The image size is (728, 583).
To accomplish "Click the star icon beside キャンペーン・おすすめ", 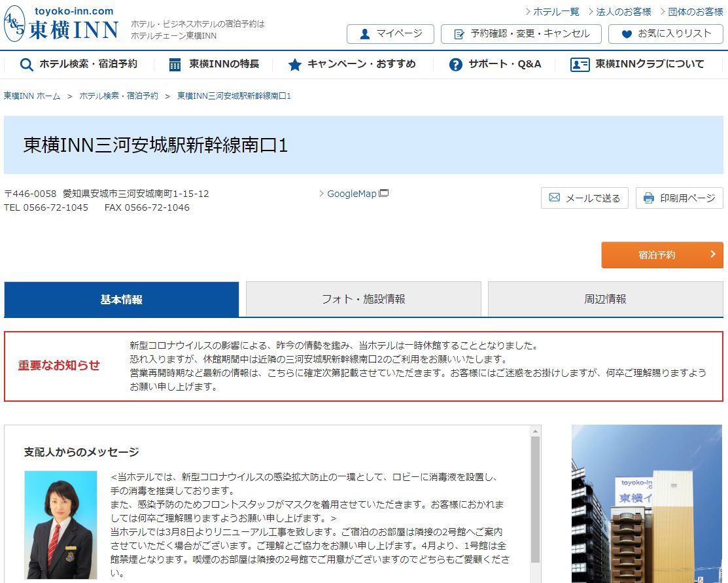I will point(294,65).
